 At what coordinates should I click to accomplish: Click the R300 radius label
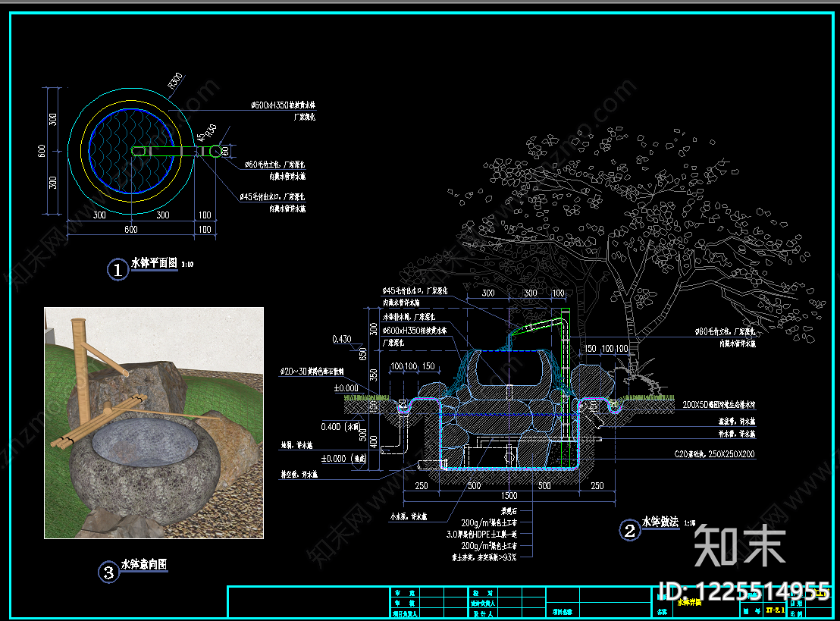(x=176, y=81)
